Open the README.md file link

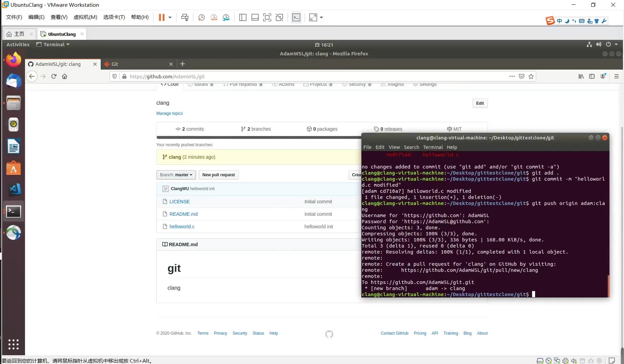pyautogui.click(x=184, y=214)
